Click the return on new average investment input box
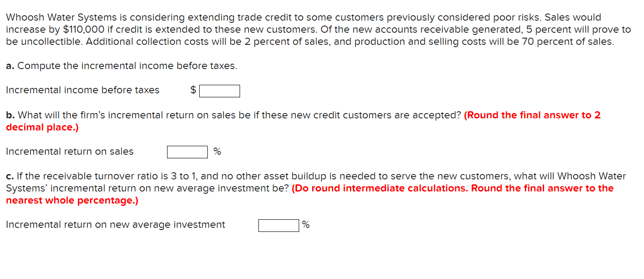The width and height of the screenshot is (644, 279). pos(278,225)
